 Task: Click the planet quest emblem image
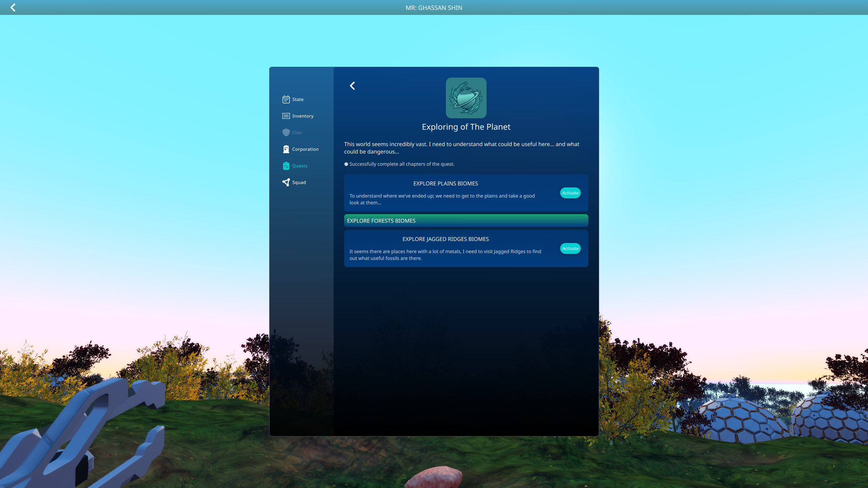[466, 98]
